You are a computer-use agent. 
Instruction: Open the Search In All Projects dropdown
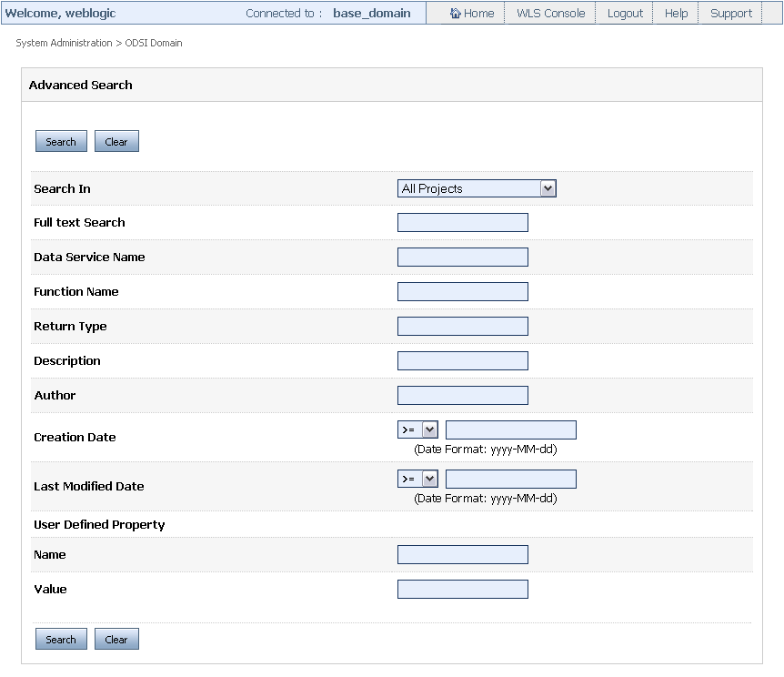click(x=477, y=188)
